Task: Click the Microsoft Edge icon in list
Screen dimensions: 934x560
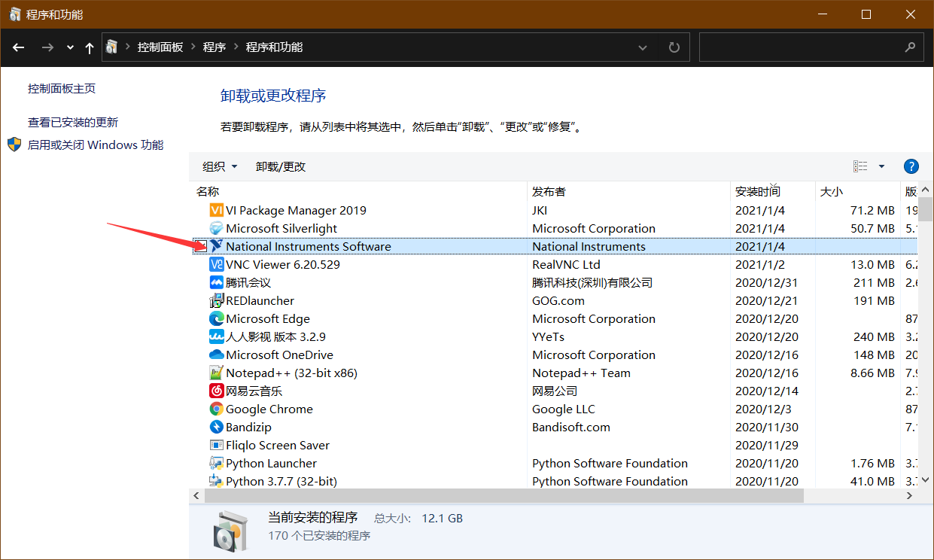Action: click(x=216, y=318)
